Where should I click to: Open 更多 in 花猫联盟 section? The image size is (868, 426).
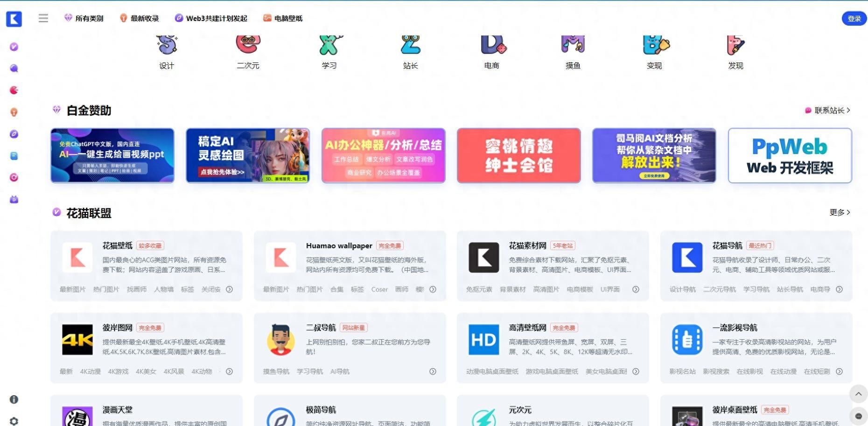(x=840, y=212)
